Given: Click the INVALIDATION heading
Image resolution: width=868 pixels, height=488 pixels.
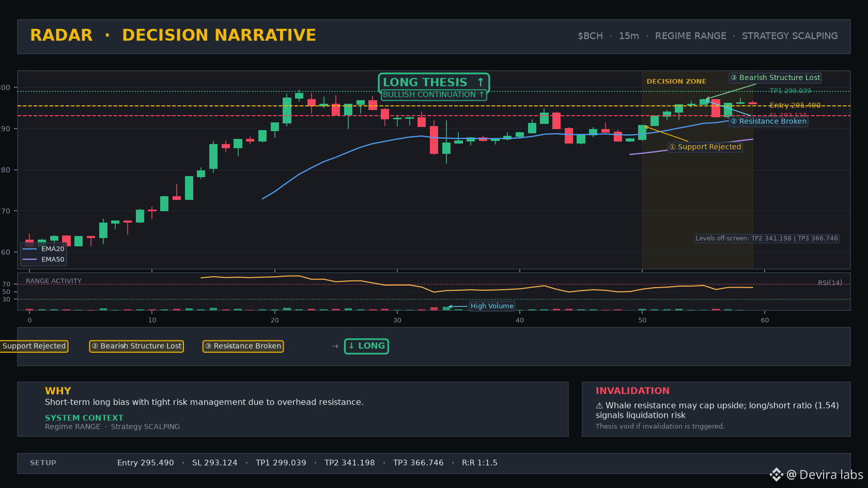Looking at the screenshot, I should coord(632,391).
